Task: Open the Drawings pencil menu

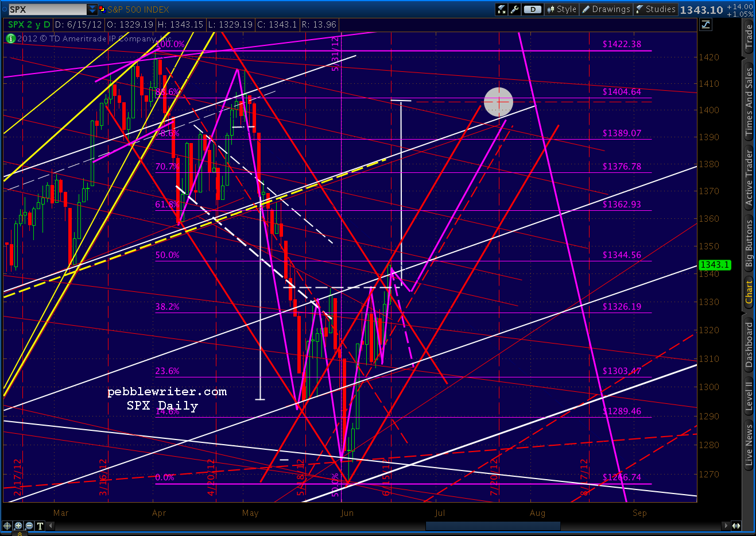Action: [606, 9]
